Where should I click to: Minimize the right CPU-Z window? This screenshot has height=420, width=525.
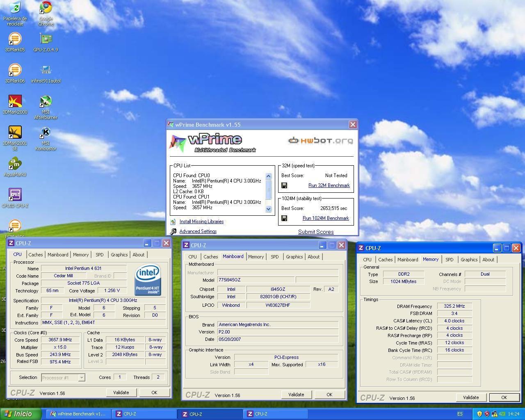(x=497, y=248)
